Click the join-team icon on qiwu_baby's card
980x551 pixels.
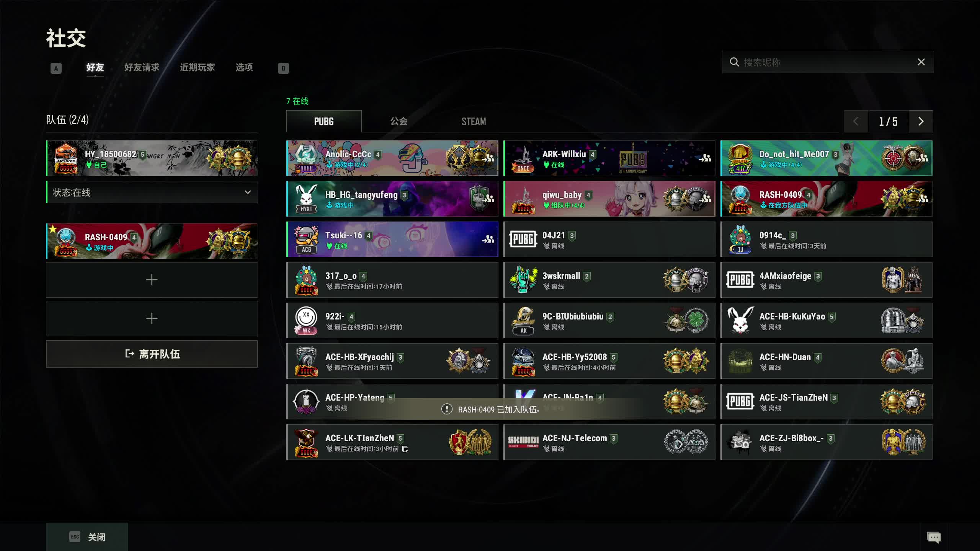point(705,199)
